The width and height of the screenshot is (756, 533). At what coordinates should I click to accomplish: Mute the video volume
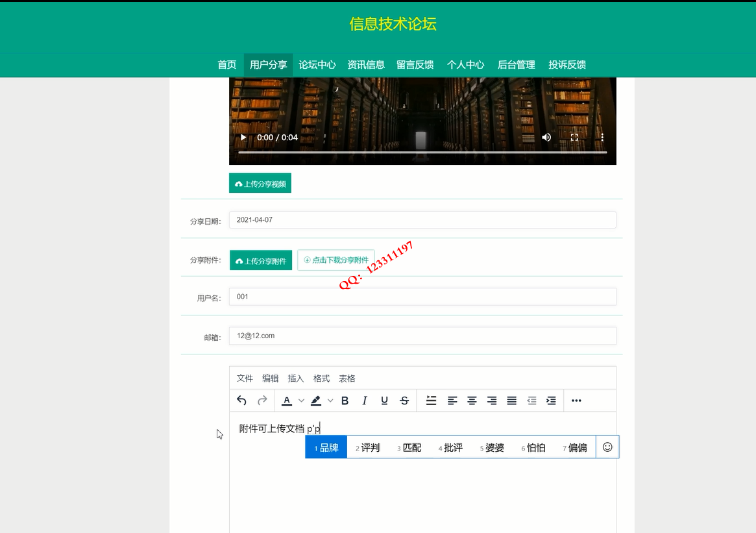[546, 138]
